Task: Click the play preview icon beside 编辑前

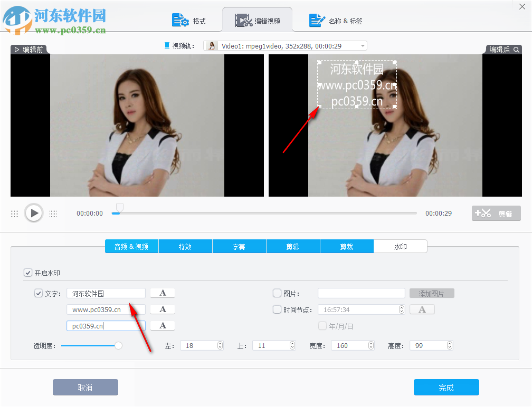Action: pyautogui.click(x=16, y=49)
